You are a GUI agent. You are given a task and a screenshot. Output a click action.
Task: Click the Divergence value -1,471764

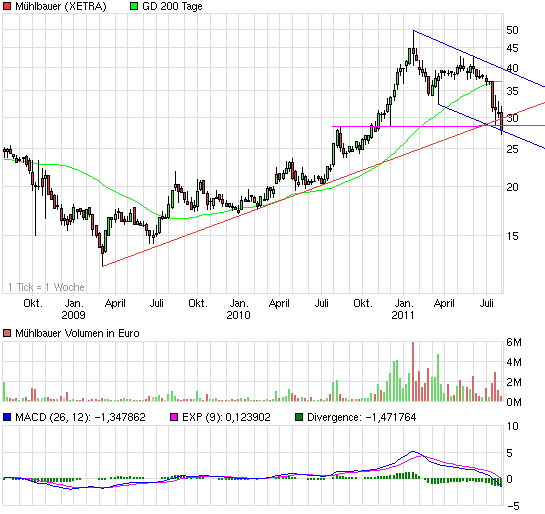point(391,417)
